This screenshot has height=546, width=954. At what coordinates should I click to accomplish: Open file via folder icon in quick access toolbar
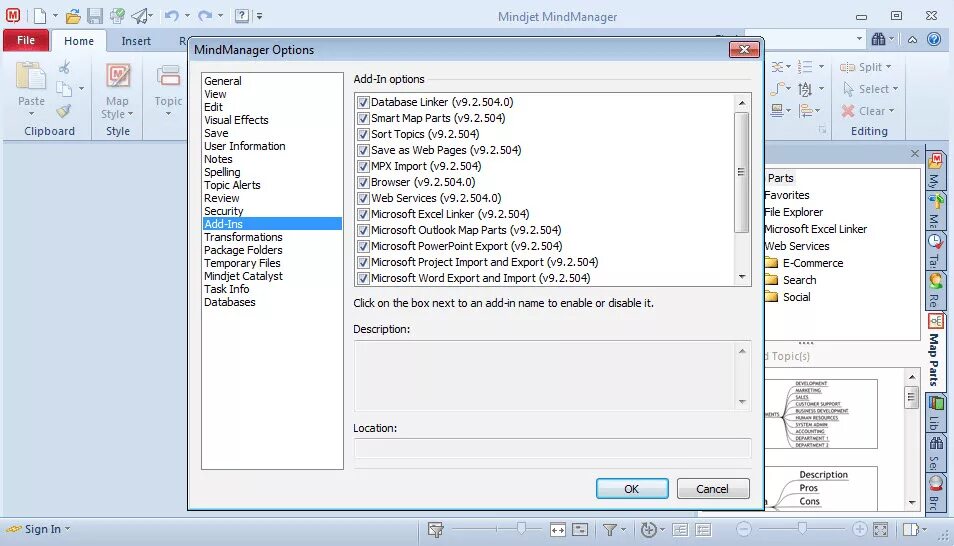coord(73,16)
